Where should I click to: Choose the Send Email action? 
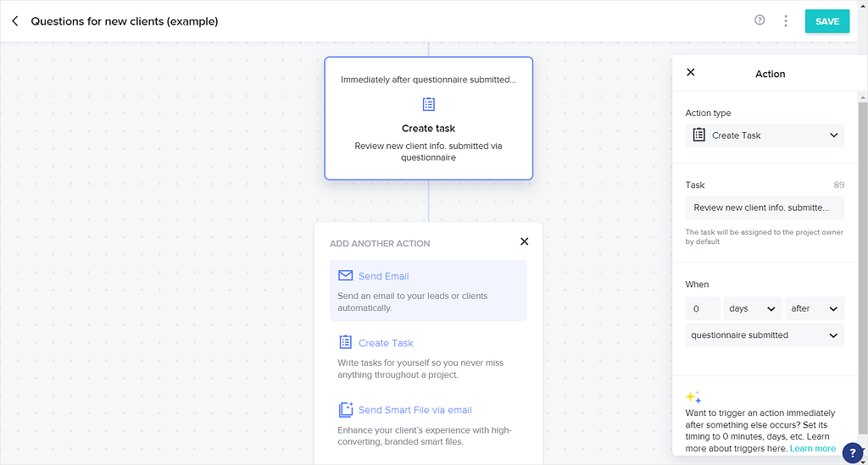(428, 291)
